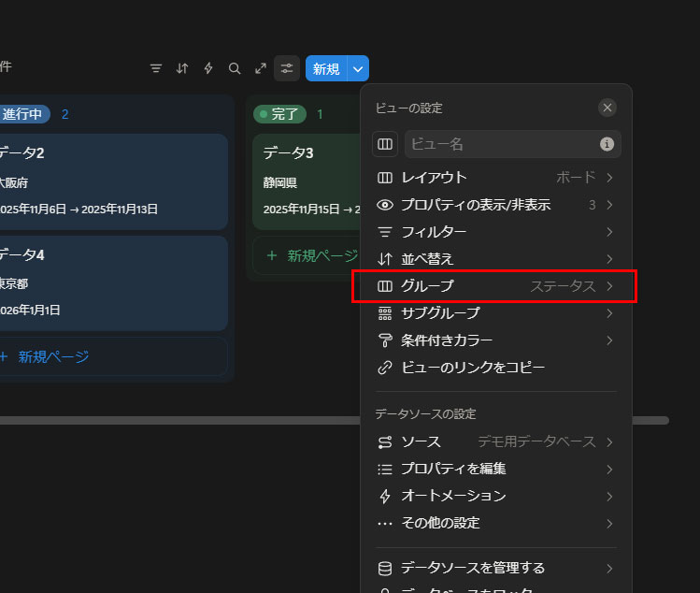The height and width of the screenshot is (593, 700).
Task: Open 条件付きカラー color settings
Action: [495, 340]
